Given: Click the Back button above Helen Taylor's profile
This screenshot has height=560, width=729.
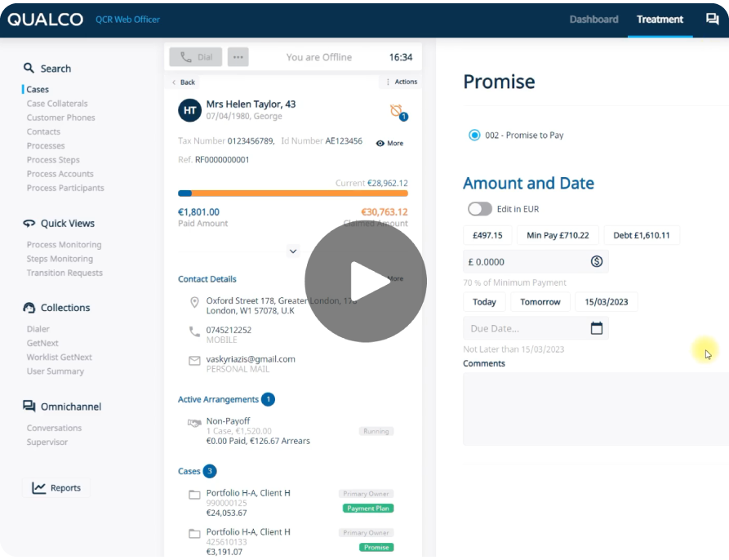Looking at the screenshot, I should pyautogui.click(x=183, y=82).
